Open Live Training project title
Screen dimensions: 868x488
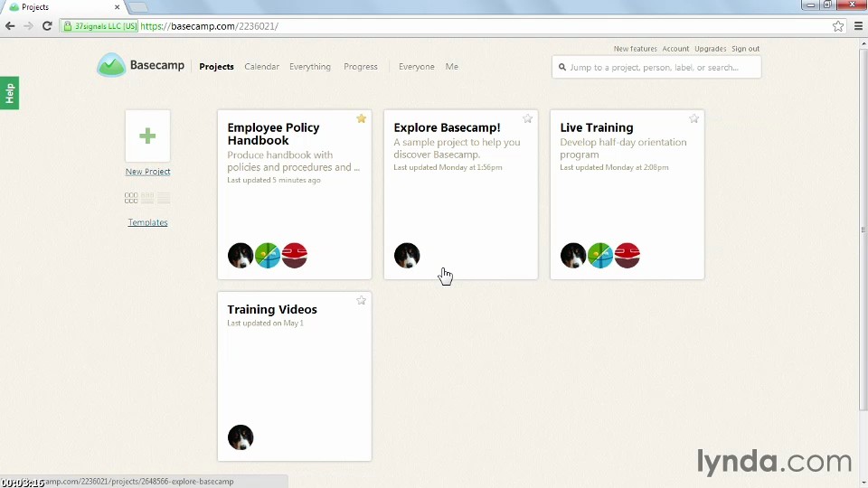[x=596, y=127]
